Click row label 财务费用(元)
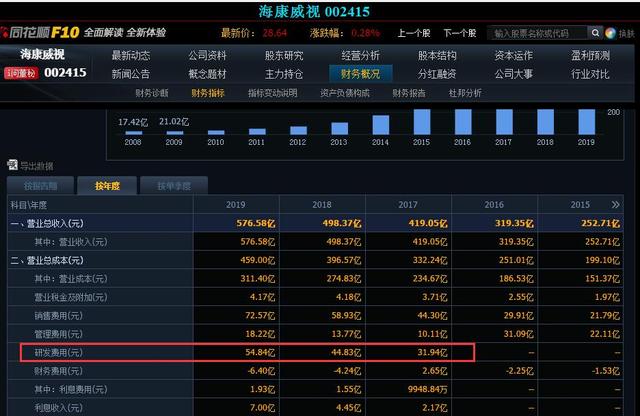Viewport: 640px width, 416px height. [58, 371]
